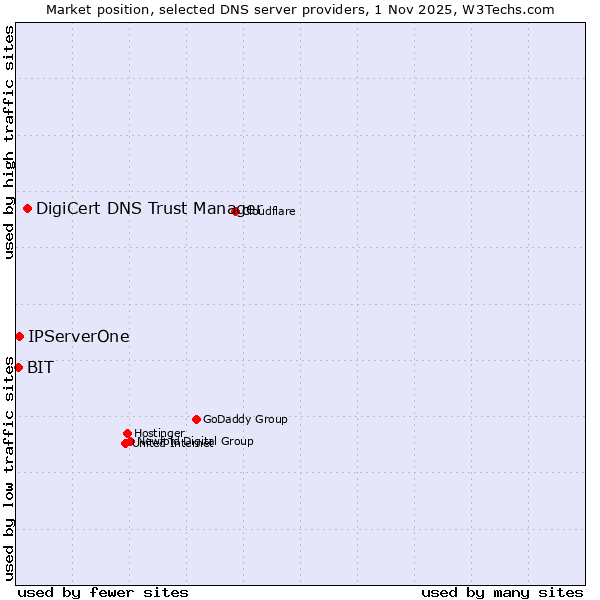Select the BIT red data point
Image resolution: width=600 pixels, height=600 pixels.
[18, 367]
